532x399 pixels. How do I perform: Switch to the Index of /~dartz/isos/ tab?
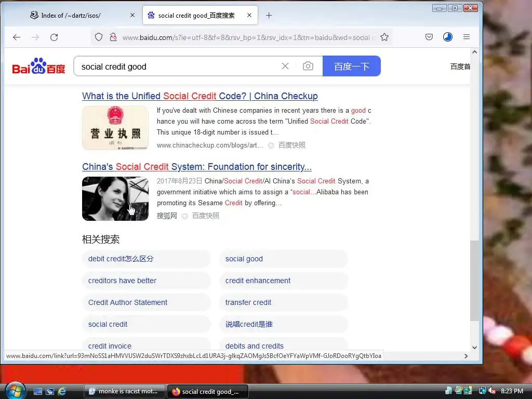pos(71,15)
